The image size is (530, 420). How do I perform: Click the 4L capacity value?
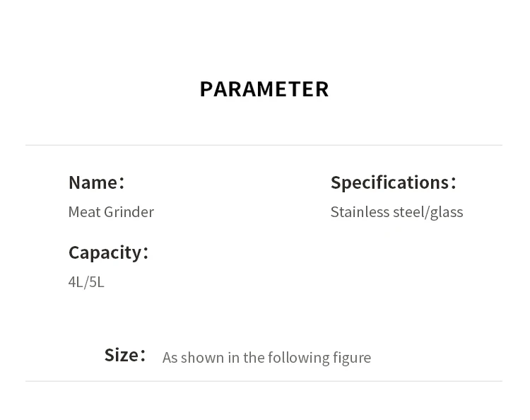[75, 282]
